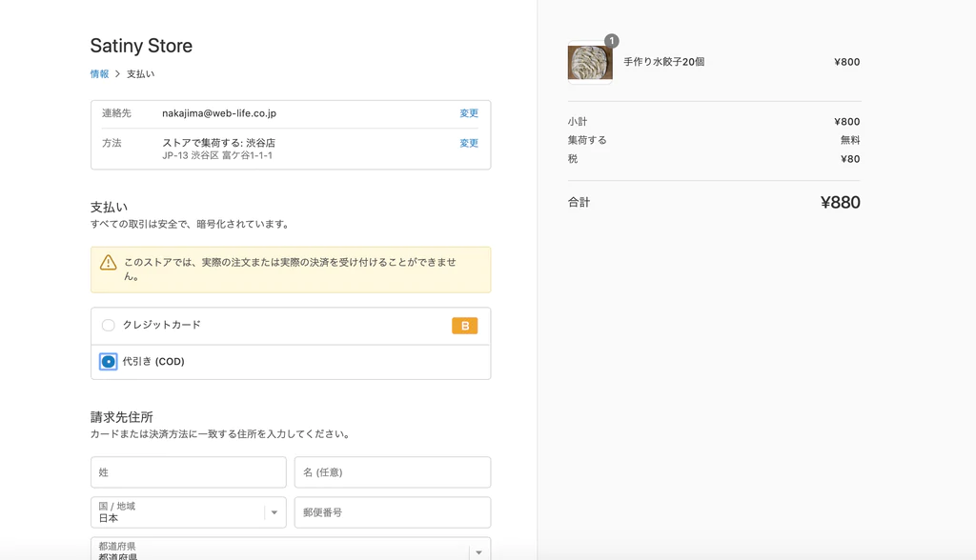The height and width of the screenshot is (560, 976).
Task: Click the Satiny Store heading
Action: point(140,46)
